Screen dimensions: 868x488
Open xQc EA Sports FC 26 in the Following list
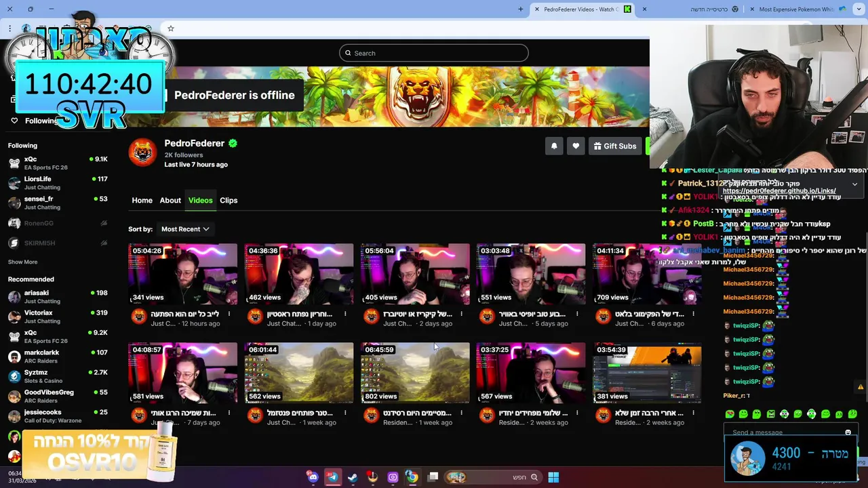tap(58, 163)
